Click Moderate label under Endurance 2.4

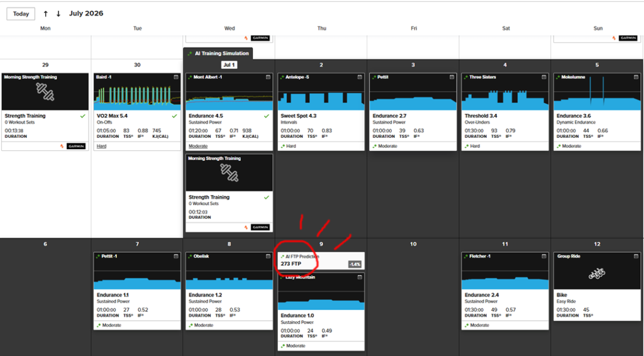pos(479,325)
